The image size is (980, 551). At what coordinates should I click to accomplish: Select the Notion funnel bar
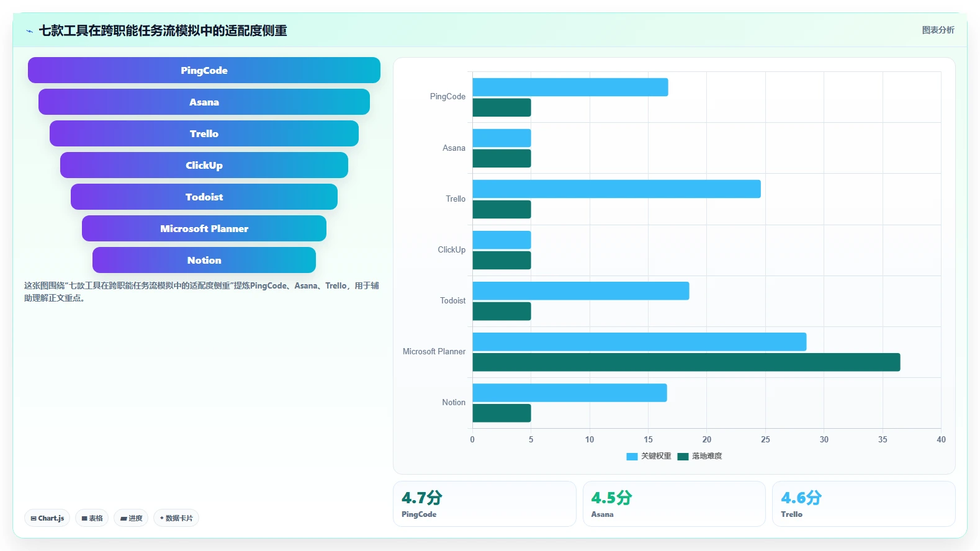tap(204, 260)
